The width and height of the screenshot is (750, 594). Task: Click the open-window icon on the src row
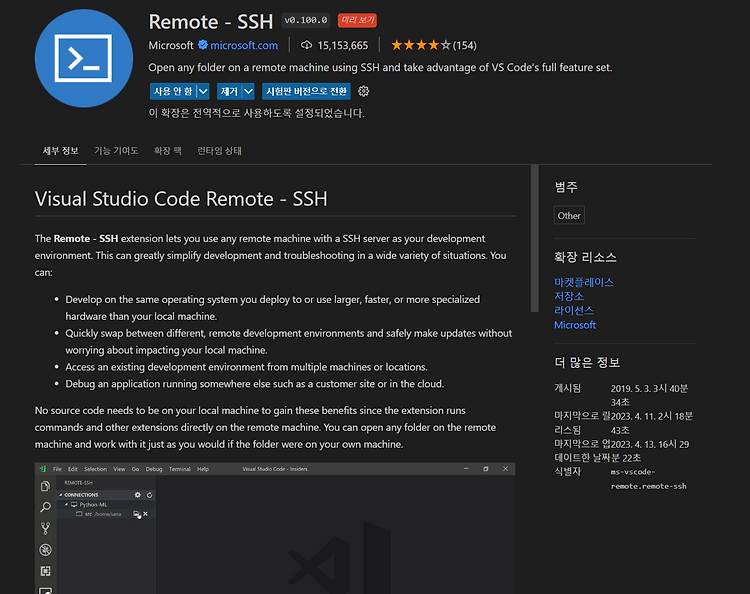[137, 514]
